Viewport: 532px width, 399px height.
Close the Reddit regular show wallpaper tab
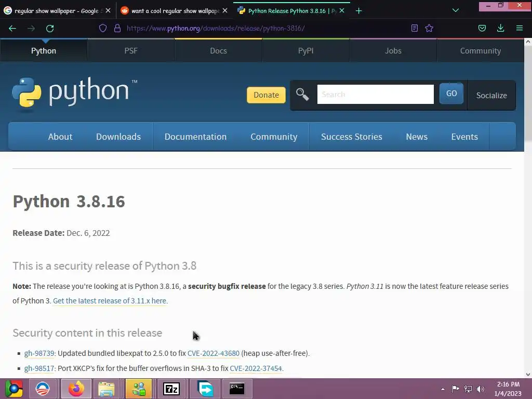pos(225,10)
